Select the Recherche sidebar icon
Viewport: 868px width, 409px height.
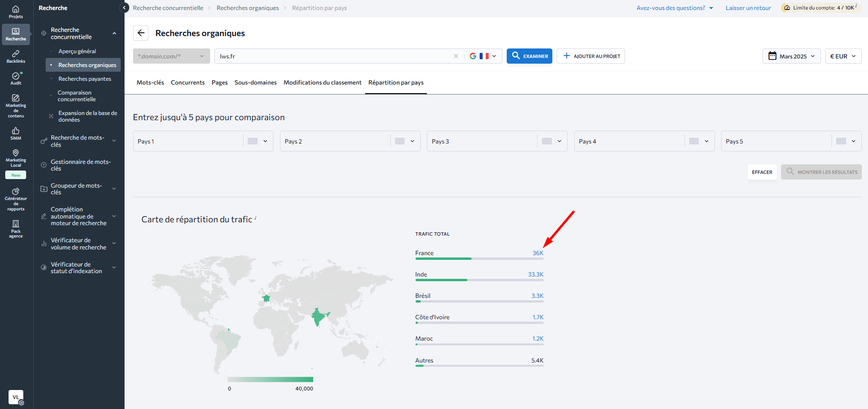pos(16,31)
